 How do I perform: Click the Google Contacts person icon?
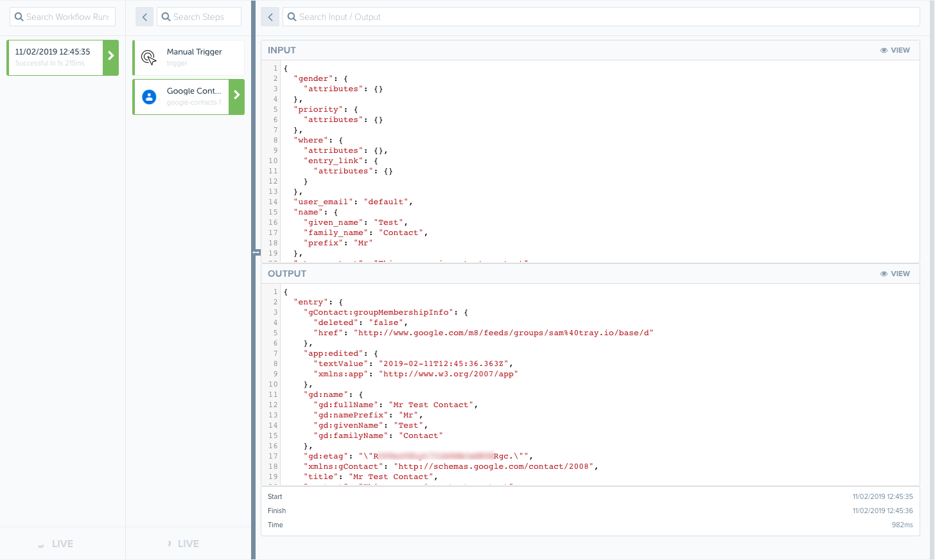pyautogui.click(x=149, y=97)
